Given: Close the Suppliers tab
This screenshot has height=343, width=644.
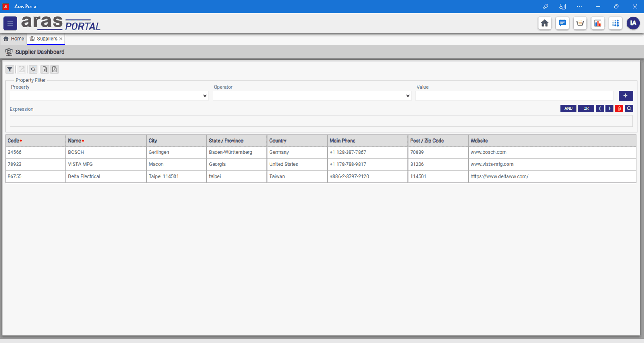Looking at the screenshot, I should [x=61, y=39].
